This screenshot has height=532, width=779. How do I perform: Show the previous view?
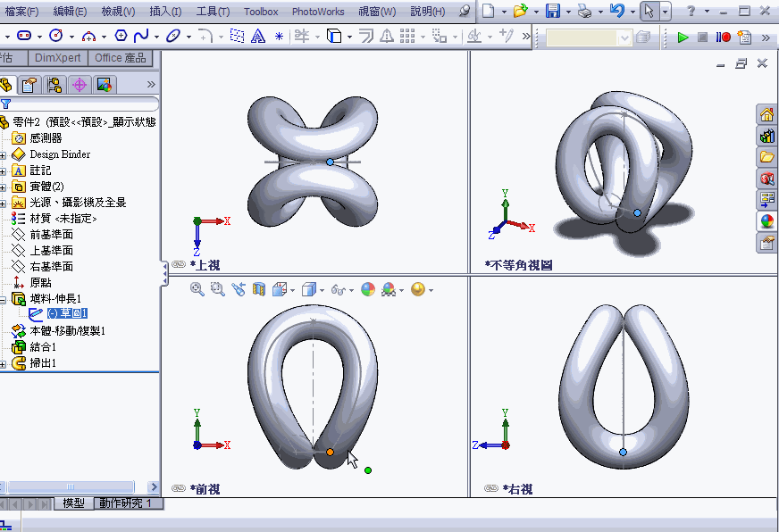pyautogui.click(x=239, y=289)
